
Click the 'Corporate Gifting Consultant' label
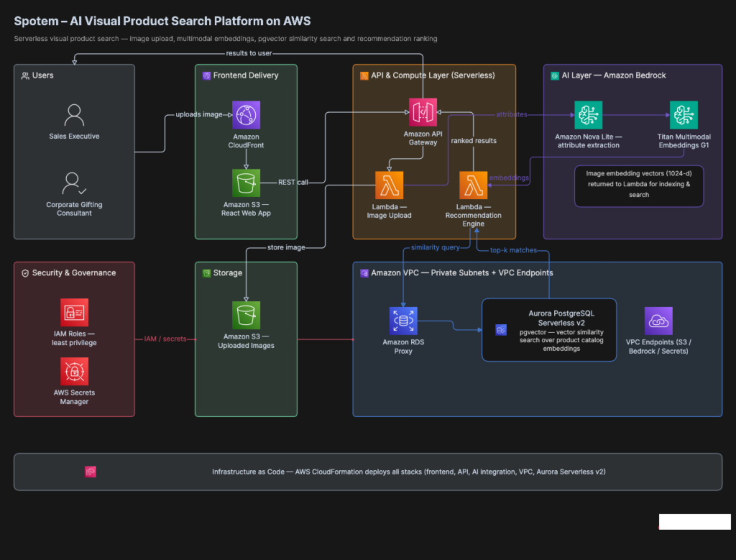(x=74, y=209)
